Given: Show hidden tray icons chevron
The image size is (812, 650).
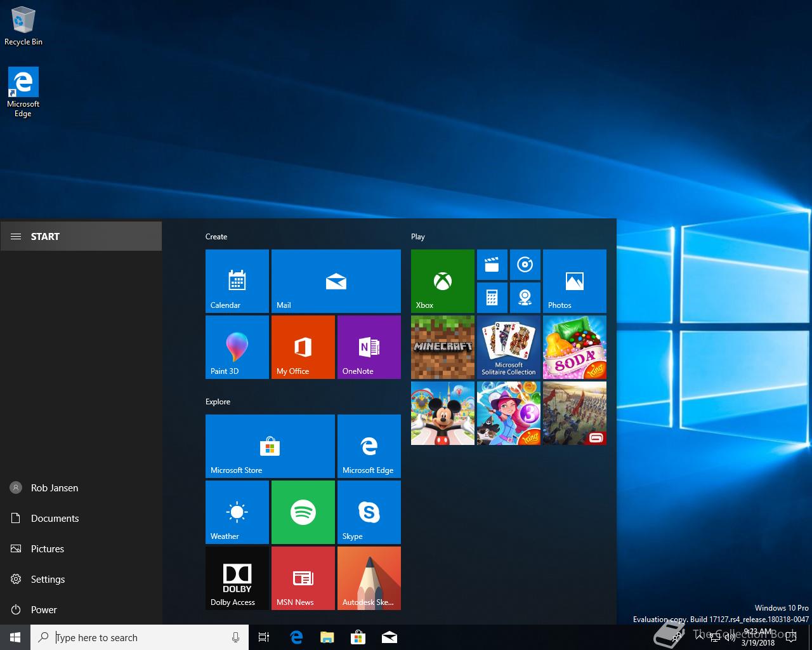Looking at the screenshot, I should click(x=699, y=637).
